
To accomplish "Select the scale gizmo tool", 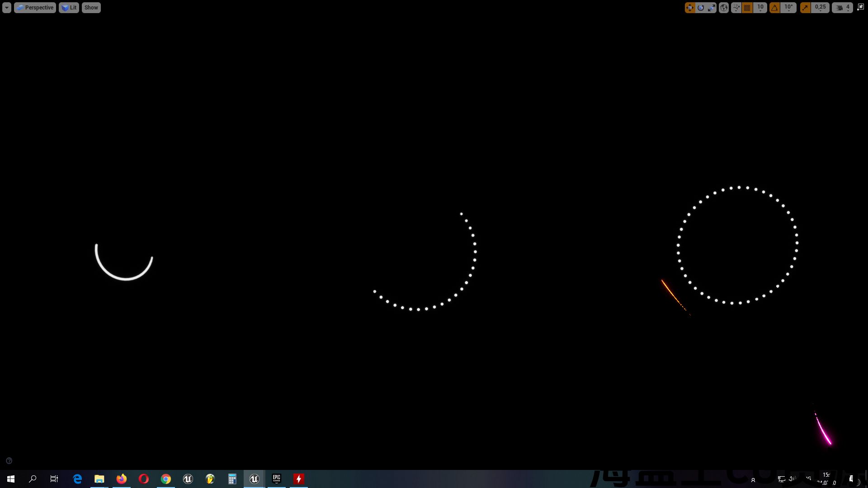I will tap(712, 8).
